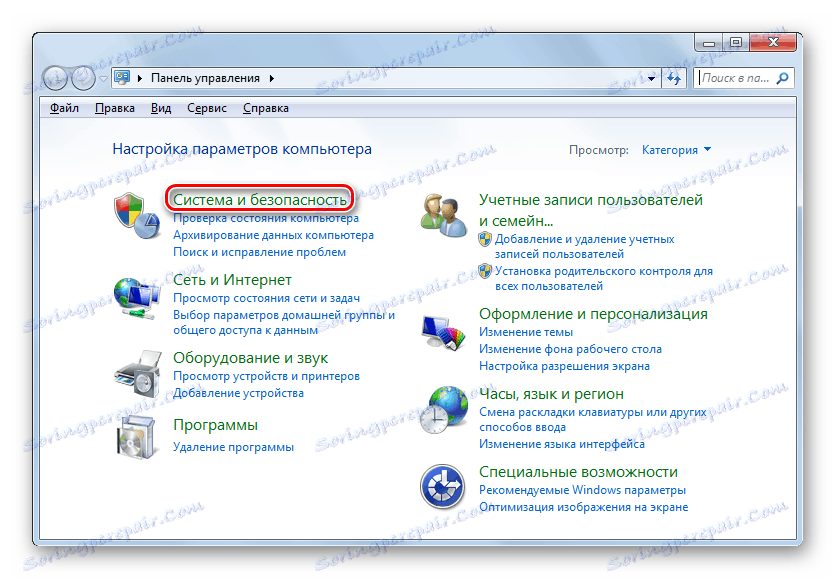The image size is (836, 579).
Task: Click the search magnifier icon
Action: [x=782, y=78]
